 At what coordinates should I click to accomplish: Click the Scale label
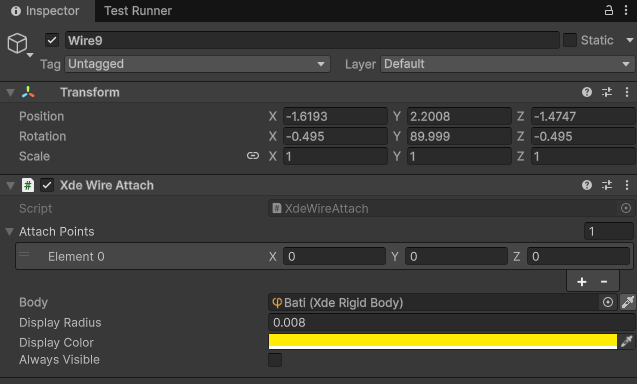pyautogui.click(x=34, y=156)
